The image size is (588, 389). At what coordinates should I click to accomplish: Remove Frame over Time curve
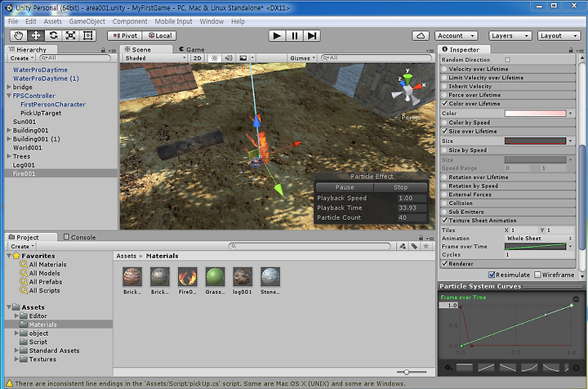(x=576, y=299)
